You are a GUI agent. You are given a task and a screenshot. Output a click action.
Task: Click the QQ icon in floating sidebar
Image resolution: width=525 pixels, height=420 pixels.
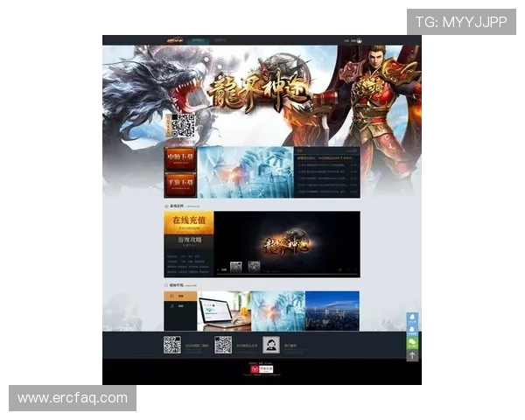tap(413, 318)
